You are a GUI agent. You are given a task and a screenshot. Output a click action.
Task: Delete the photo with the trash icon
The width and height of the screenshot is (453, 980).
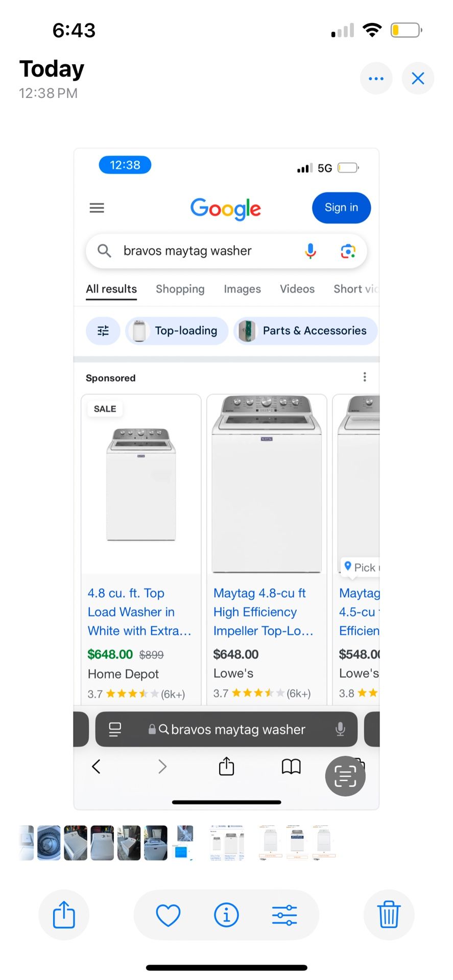coord(389,914)
